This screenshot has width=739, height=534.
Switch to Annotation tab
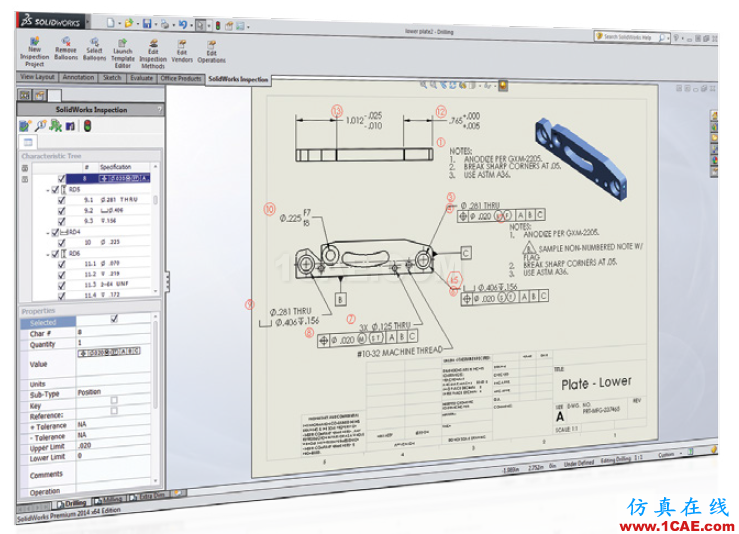tap(78, 77)
